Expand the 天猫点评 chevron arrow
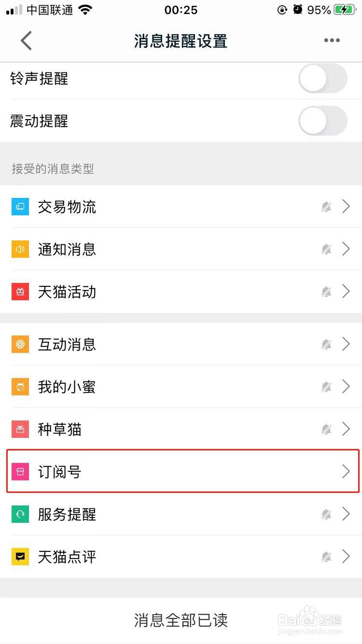Screen dimensions: 362x644 pyautogui.click(x=346, y=557)
